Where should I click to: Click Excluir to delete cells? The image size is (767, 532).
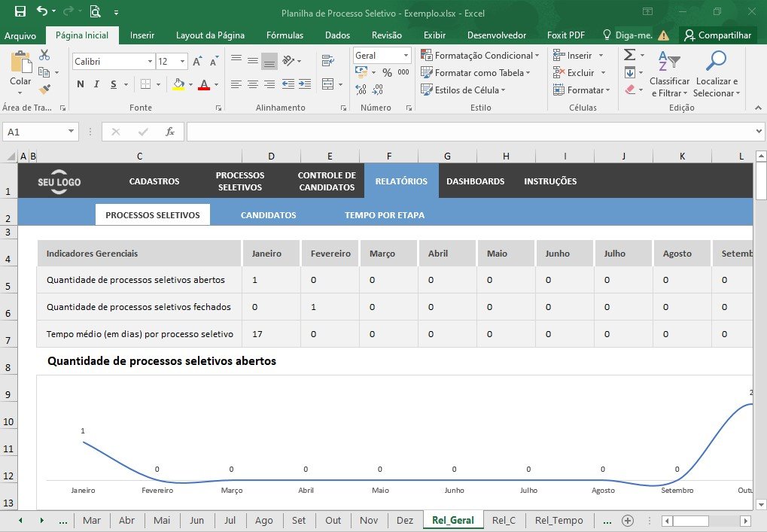[x=574, y=73]
